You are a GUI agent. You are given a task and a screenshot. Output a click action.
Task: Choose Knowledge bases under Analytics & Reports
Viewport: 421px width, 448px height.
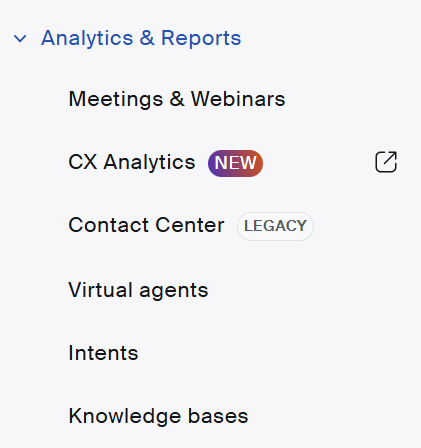tap(158, 416)
